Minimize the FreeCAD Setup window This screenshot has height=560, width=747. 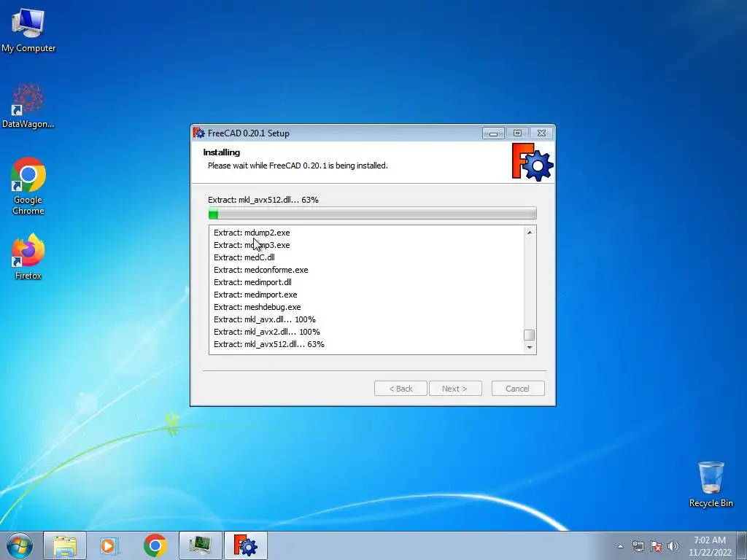(493, 133)
